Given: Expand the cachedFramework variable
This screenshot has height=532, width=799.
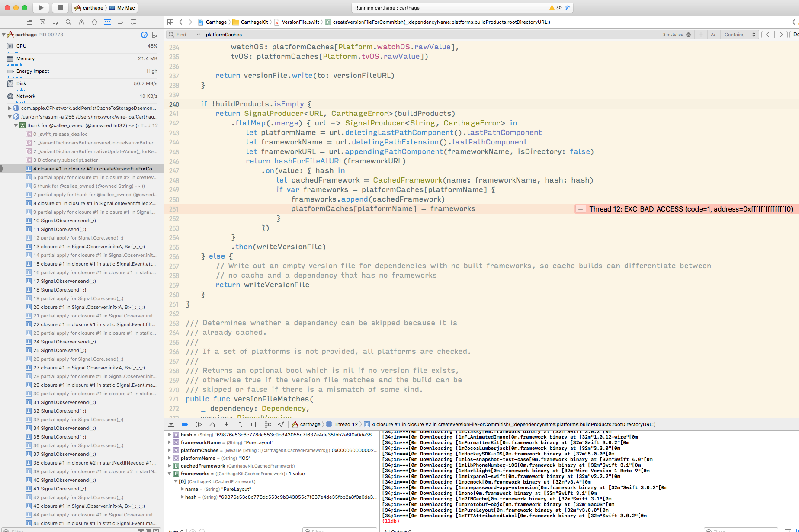Looking at the screenshot, I should [x=169, y=466].
